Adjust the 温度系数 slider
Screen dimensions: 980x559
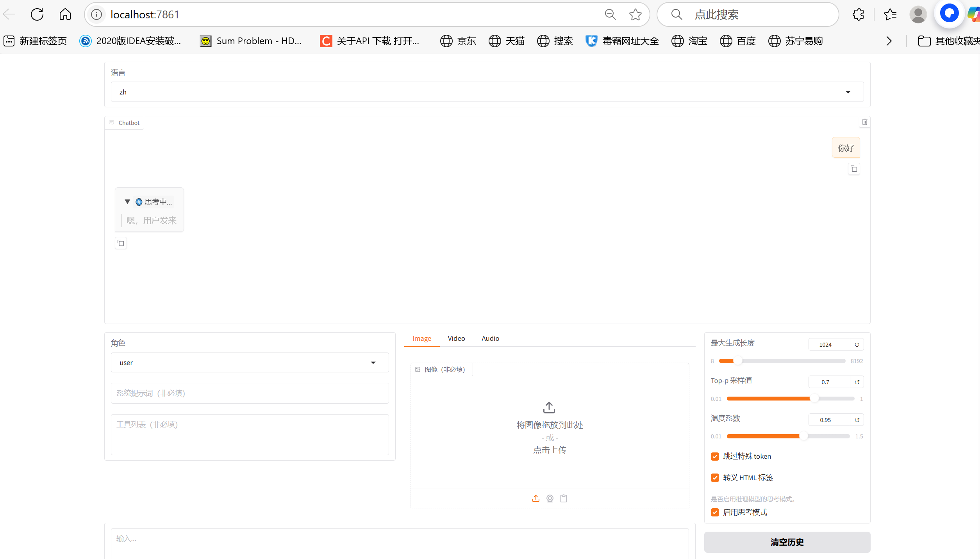pyautogui.click(x=803, y=436)
